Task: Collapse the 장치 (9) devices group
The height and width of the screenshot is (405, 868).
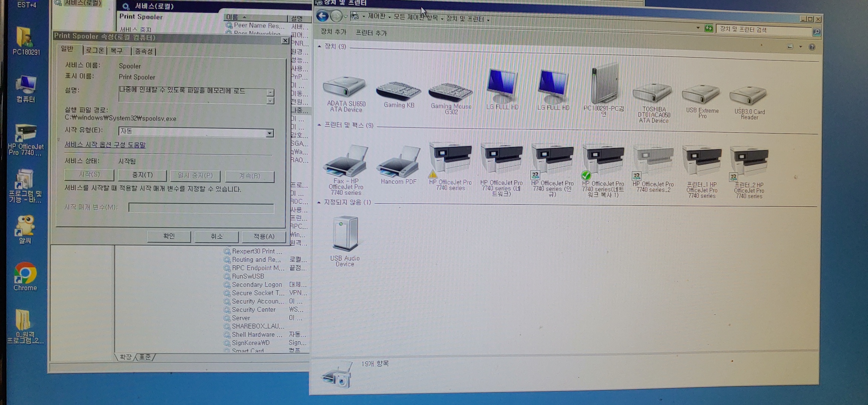Action: click(319, 47)
